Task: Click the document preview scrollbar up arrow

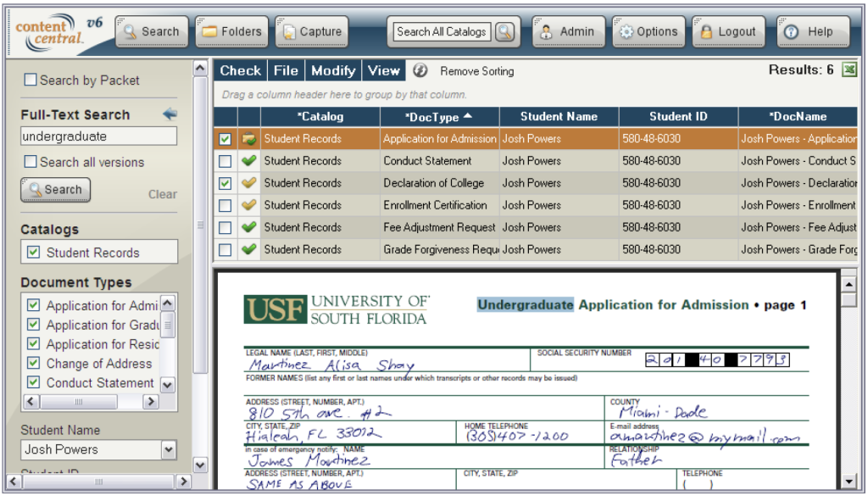Action: tap(849, 285)
